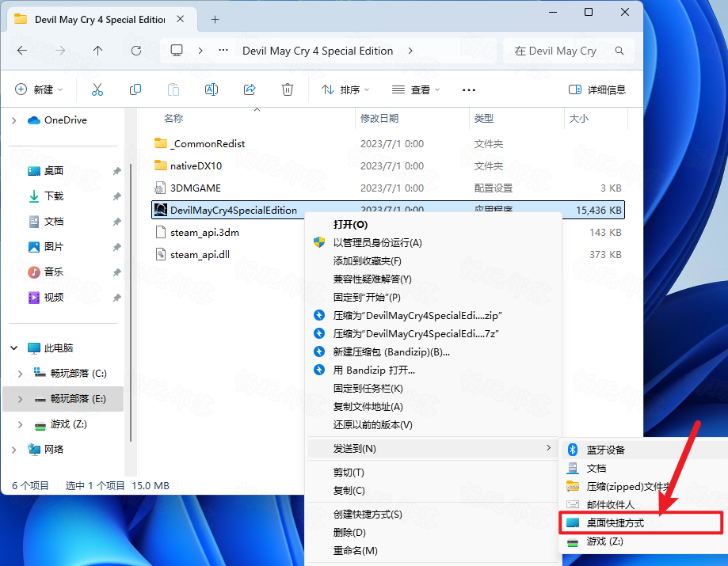
Task: Expand the OneDrive tree node
Action: (14, 120)
